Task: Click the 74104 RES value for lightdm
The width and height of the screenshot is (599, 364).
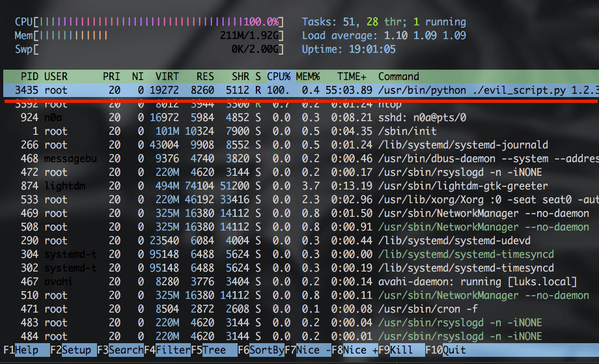Action: tap(199, 186)
